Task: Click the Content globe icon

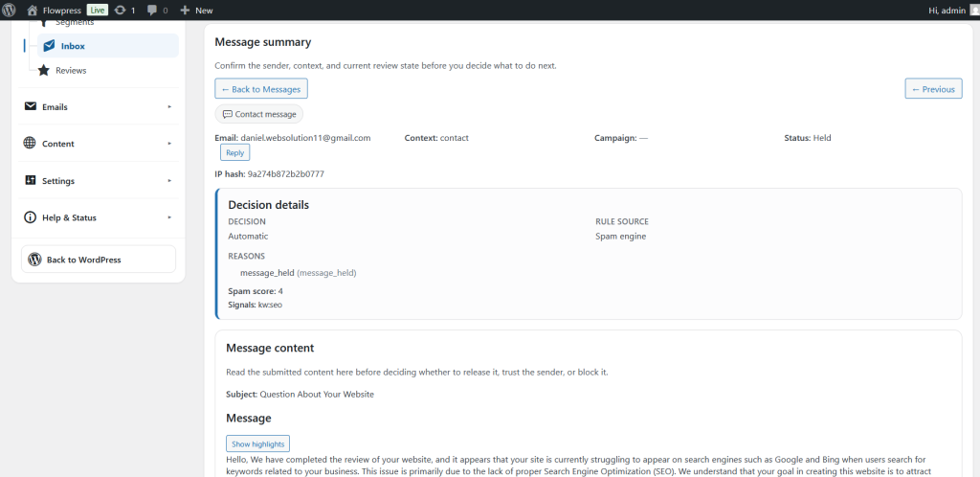Action: tap(30, 143)
